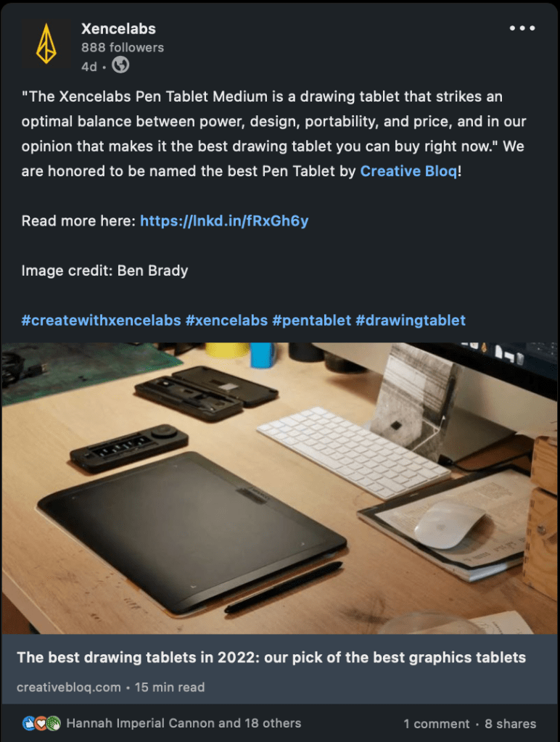Open the Creative Bloq mention link
The image size is (560, 742).
click(x=409, y=171)
